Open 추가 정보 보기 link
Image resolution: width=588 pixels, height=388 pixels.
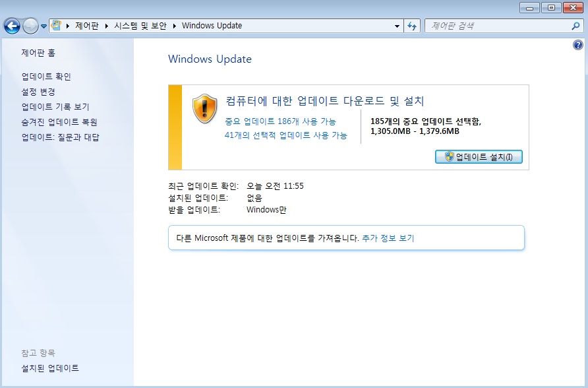tap(388, 238)
